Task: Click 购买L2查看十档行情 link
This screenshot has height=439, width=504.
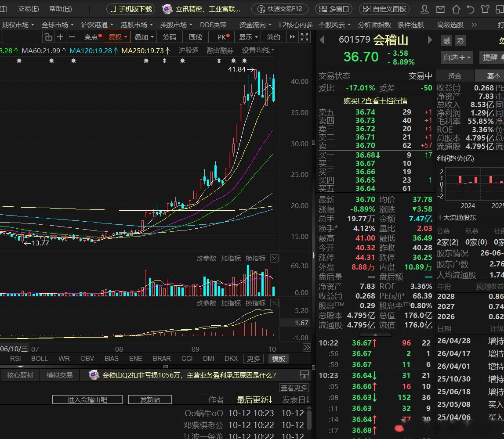Action: click(x=375, y=101)
